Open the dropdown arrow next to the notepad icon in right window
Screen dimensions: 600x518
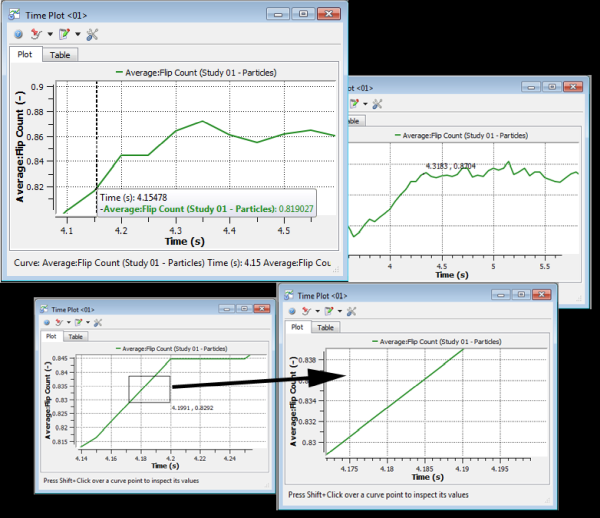click(x=367, y=104)
